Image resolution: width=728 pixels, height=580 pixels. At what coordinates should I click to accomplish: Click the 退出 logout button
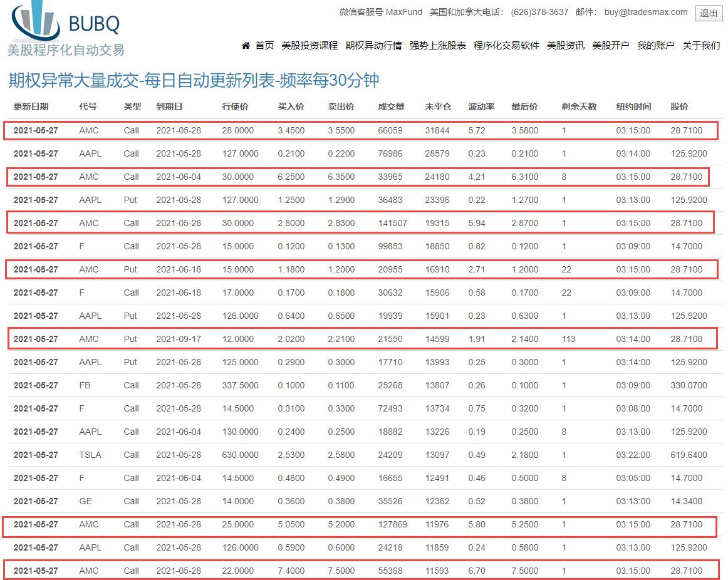click(x=709, y=13)
